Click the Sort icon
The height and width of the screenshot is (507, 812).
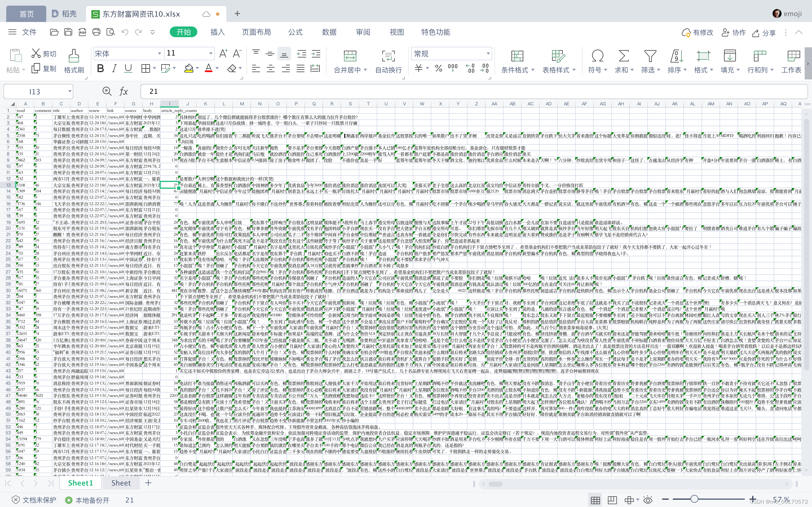[x=676, y=56]
